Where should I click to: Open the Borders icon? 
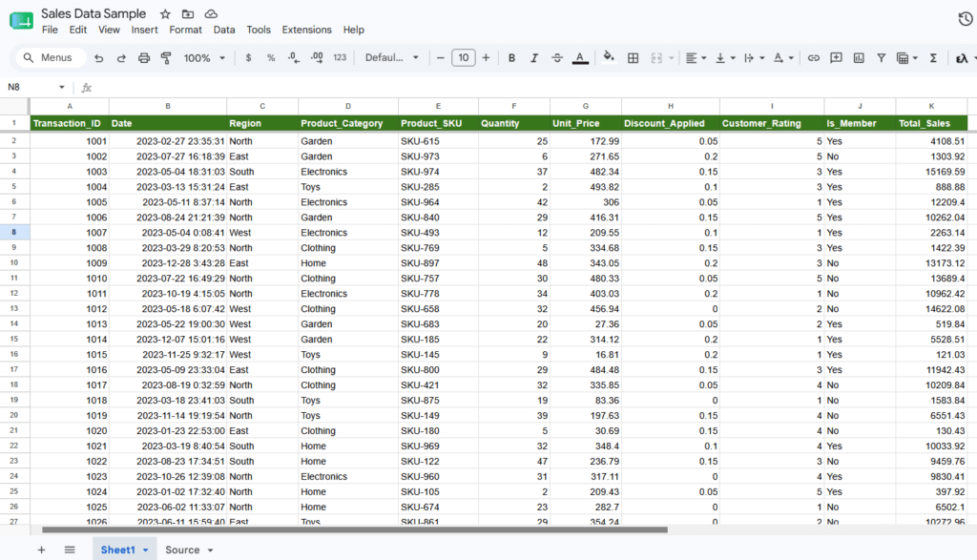coord(634,58)
